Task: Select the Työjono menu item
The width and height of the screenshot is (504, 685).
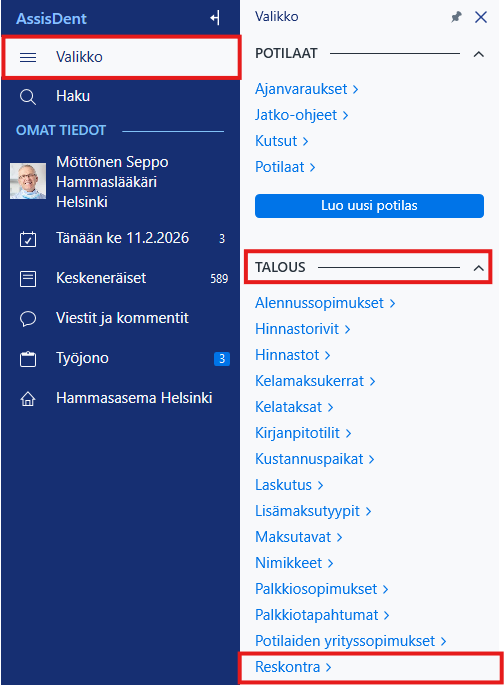Action: click(121, 359)
